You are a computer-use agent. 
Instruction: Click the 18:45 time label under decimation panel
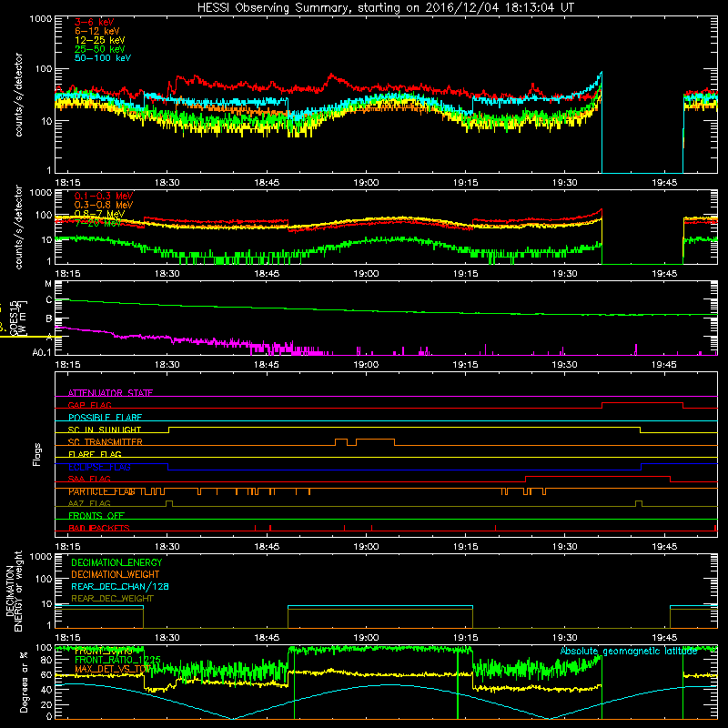[x=267, y=638]
